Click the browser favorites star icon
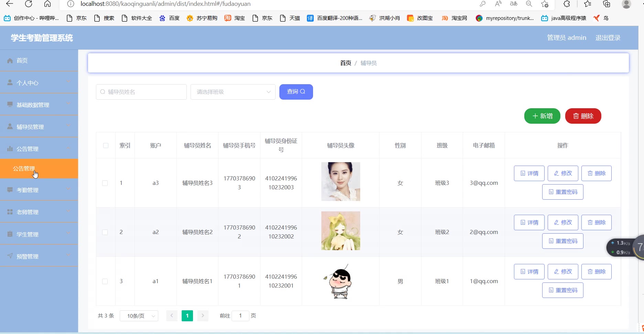Screen dimensions: 644x334 tap(588, 4)
